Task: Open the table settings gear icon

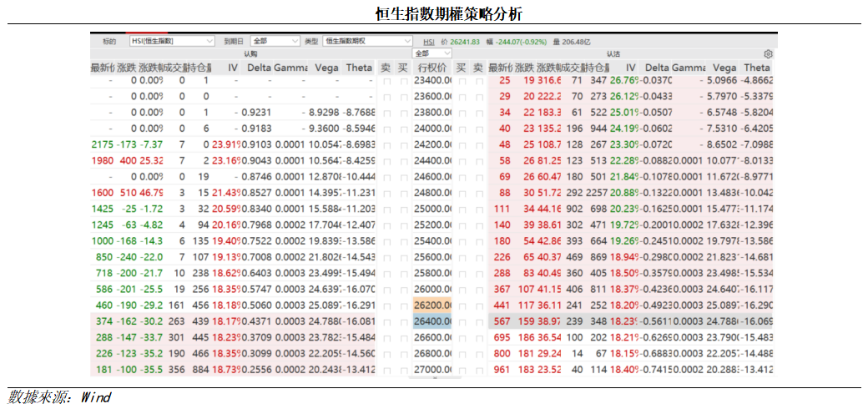Action: [x=768, y=53]
